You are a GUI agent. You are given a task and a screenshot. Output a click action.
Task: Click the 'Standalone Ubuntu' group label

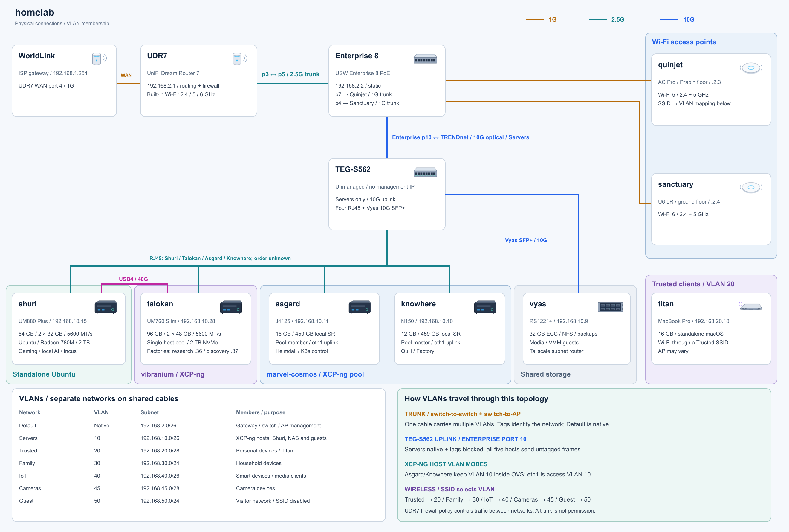(x=44, y=374)
